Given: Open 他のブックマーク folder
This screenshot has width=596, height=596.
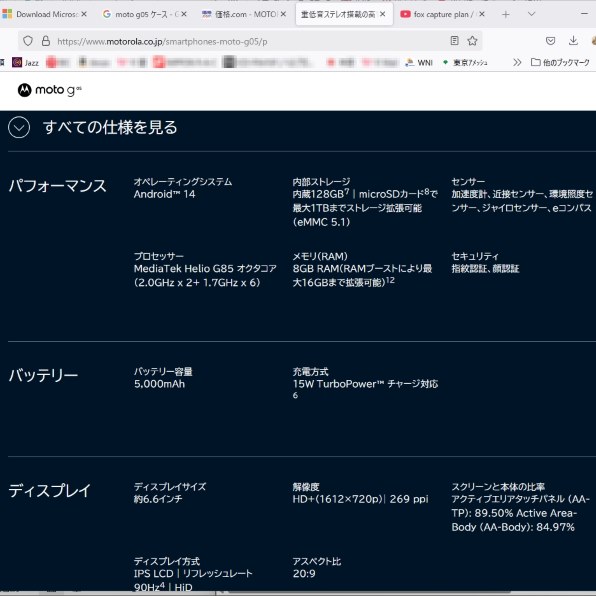Looking at the screenshot, I should (x=560, y=62).
